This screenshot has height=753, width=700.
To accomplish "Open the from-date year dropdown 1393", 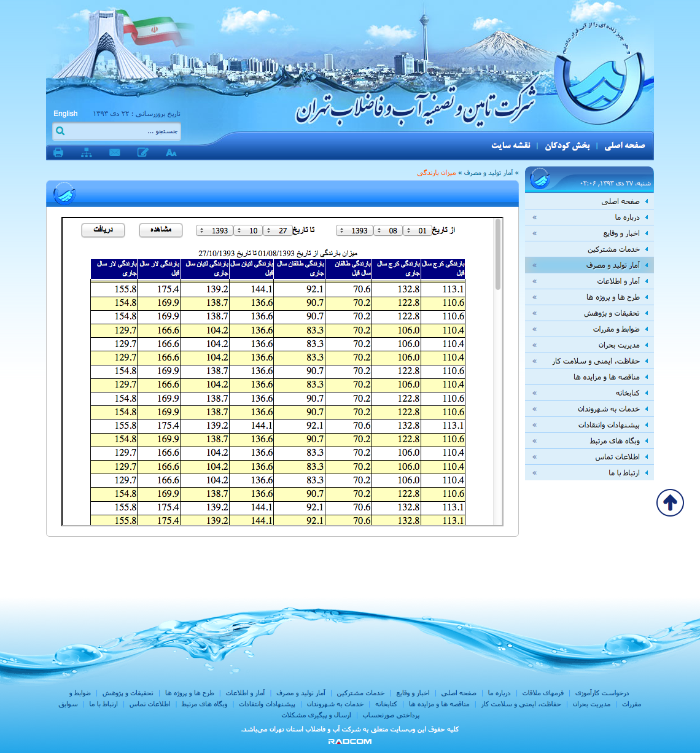I will tap(354, 231).
